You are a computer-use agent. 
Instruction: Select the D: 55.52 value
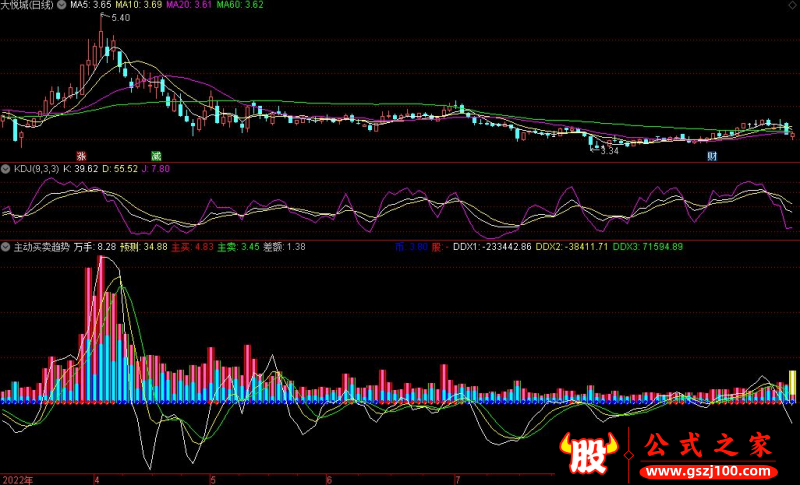[120, 169]
